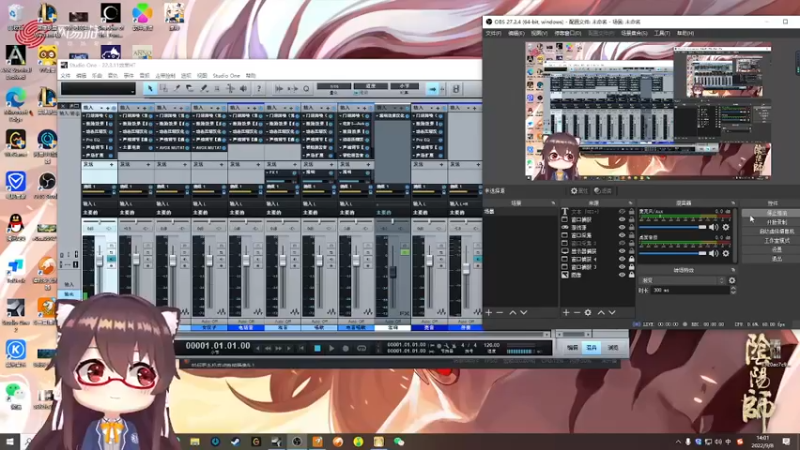
Task: Pop out the OBS Sources dock panel
Action: tap(630, 203)
